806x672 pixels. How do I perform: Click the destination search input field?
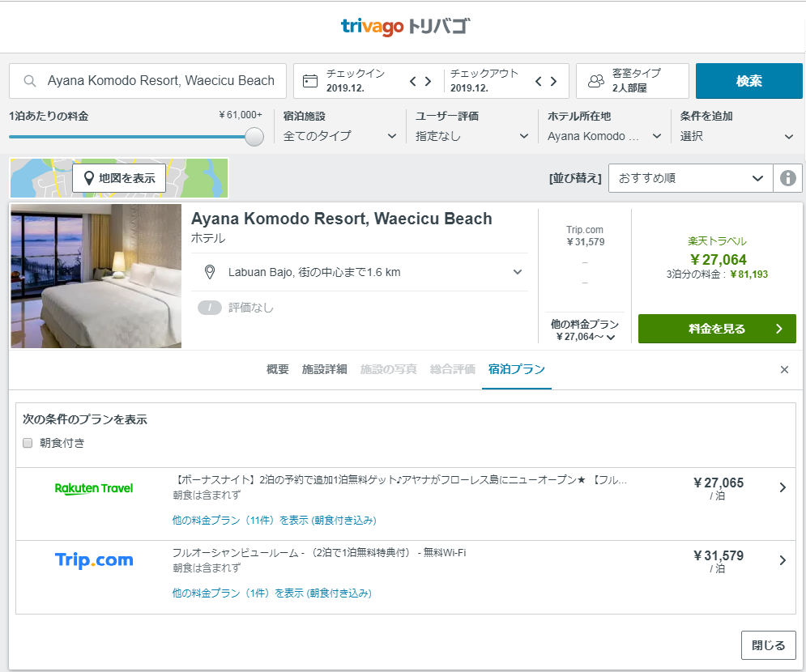[148, 81]
